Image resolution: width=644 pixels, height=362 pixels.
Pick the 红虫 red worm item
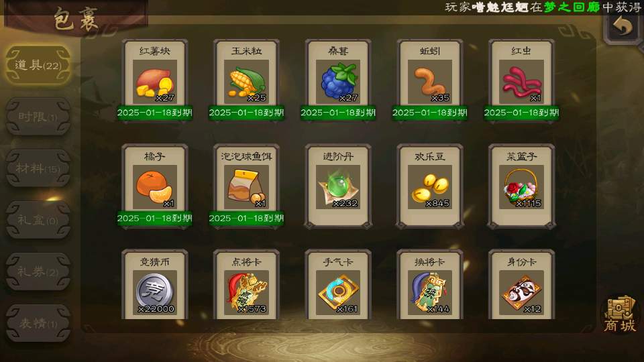(x=521, y=80)
